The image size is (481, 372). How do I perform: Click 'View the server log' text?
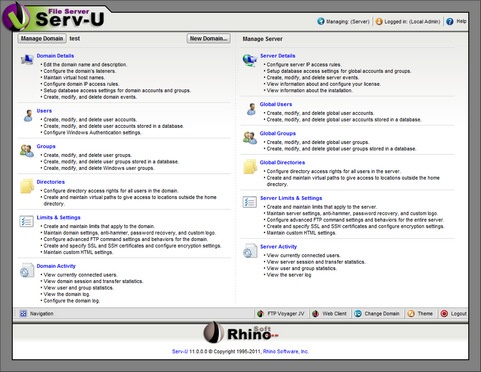pyautogui.click(x=289, y=275)
